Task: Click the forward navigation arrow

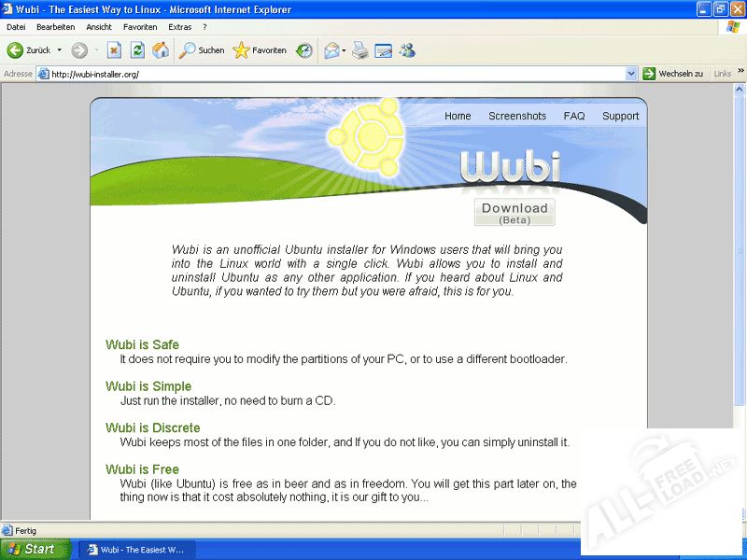Action: pos(79,50)
